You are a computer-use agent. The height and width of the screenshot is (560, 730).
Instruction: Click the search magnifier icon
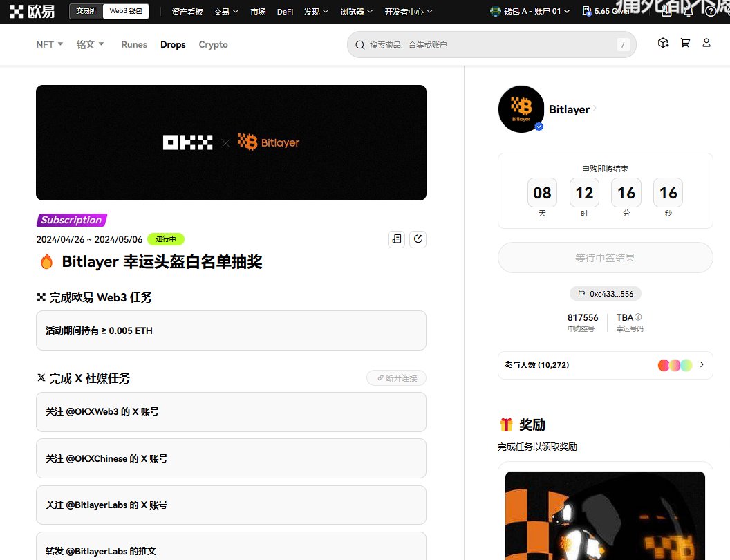(x=360, y=45)
